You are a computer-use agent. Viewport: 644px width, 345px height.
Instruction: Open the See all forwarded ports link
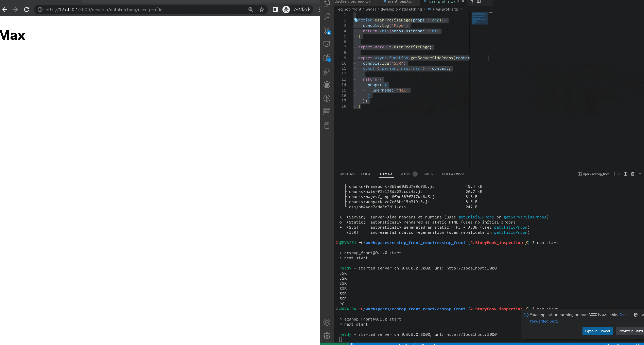pos(625,315)
